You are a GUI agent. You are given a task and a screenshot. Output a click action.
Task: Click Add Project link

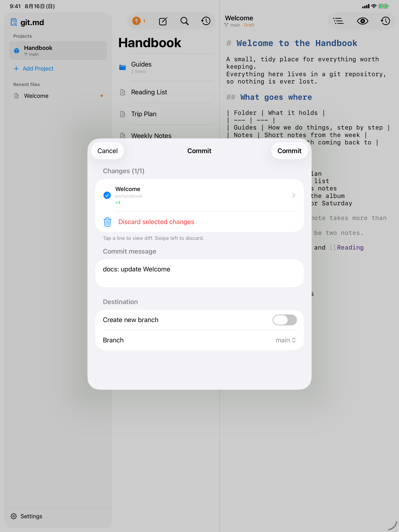38,69
